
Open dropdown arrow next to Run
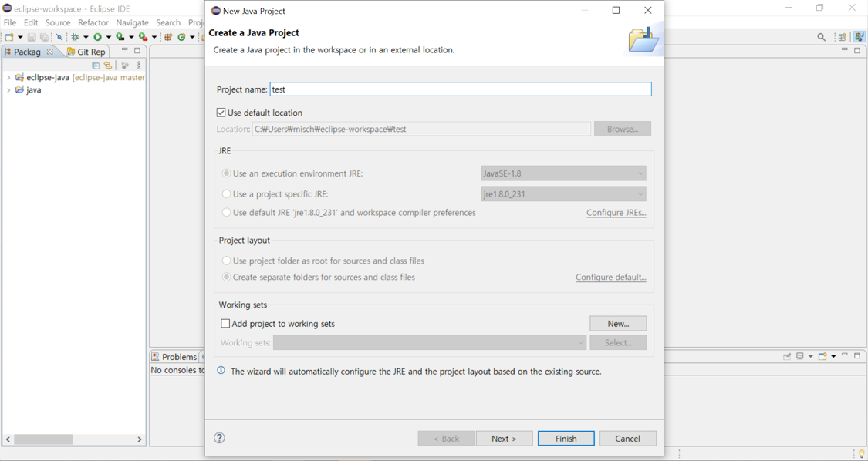[x=109, y=37]
